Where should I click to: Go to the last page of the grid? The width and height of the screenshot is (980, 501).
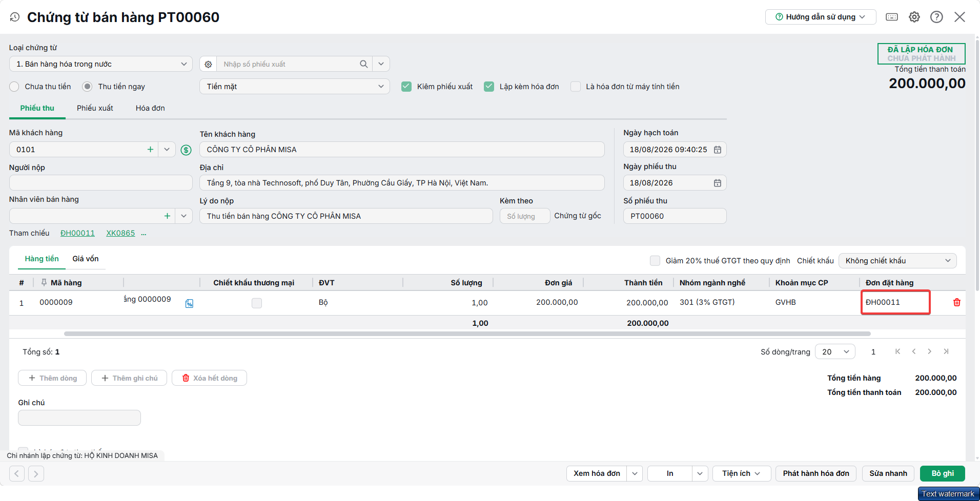[x=946, y=351]
